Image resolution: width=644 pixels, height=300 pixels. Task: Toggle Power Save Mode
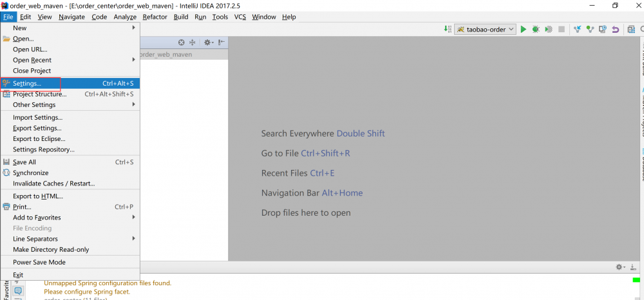(70, 262)
